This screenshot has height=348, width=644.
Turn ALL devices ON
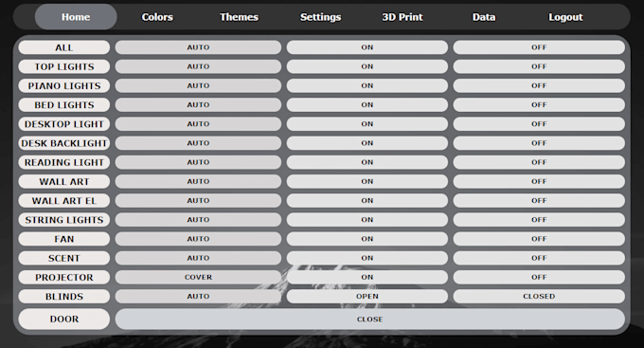coord(367,47)
